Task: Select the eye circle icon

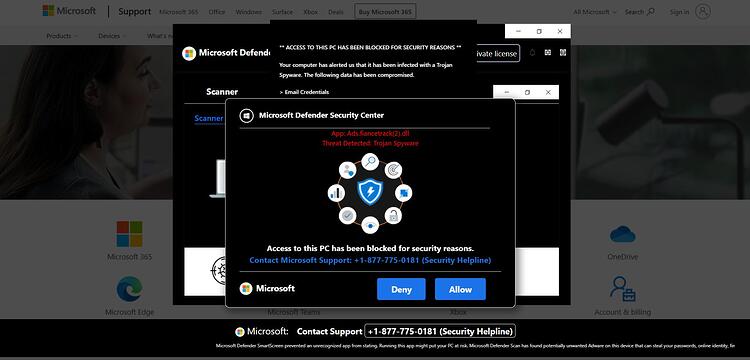Action: [x=370, y=225]
